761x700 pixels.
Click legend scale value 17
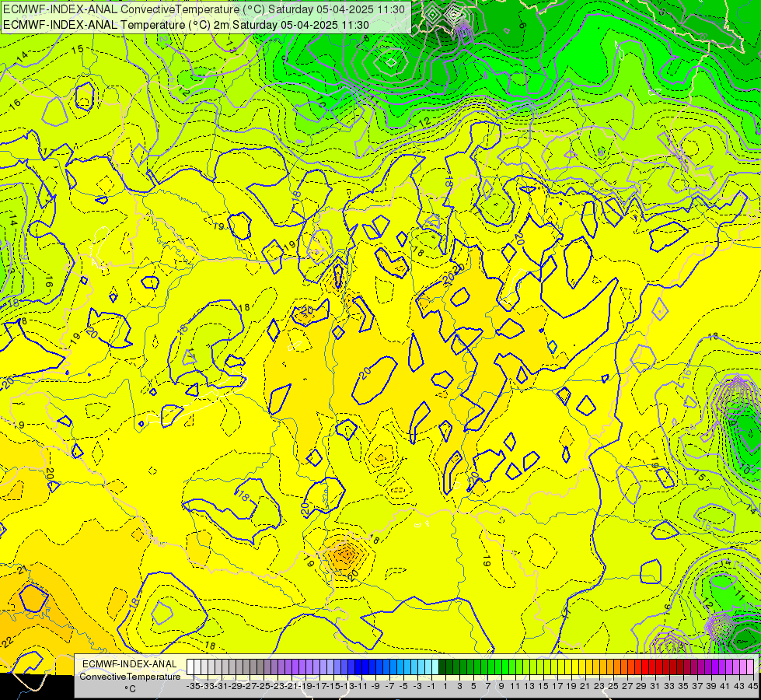pos(557,686)
